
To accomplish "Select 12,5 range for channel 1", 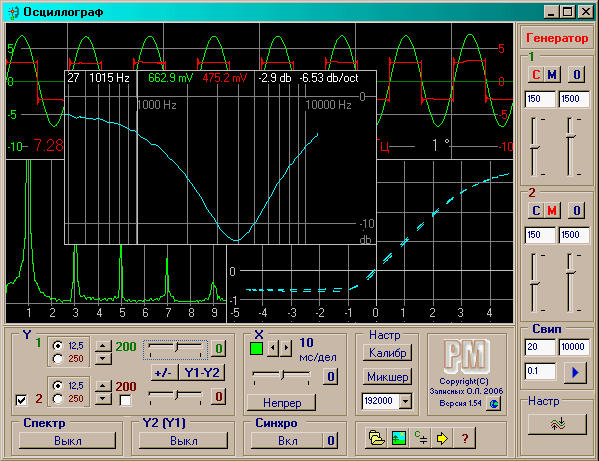I will coord(58,346).
